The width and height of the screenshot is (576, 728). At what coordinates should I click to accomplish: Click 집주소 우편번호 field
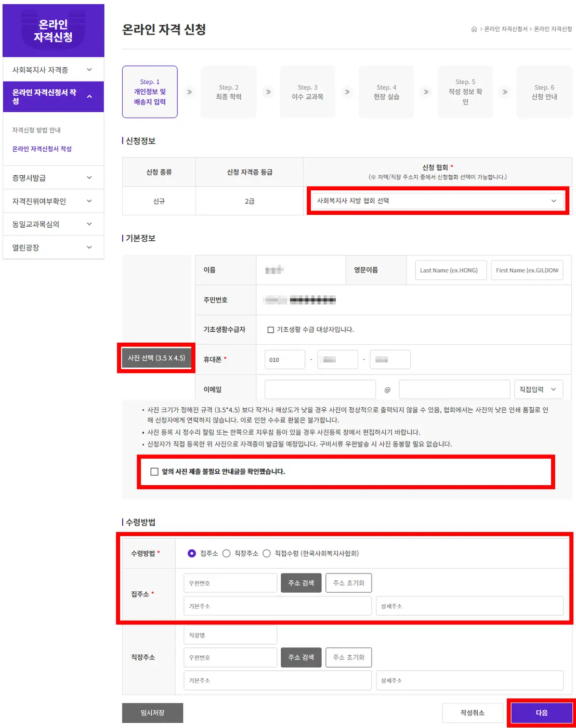pos(230,583)
